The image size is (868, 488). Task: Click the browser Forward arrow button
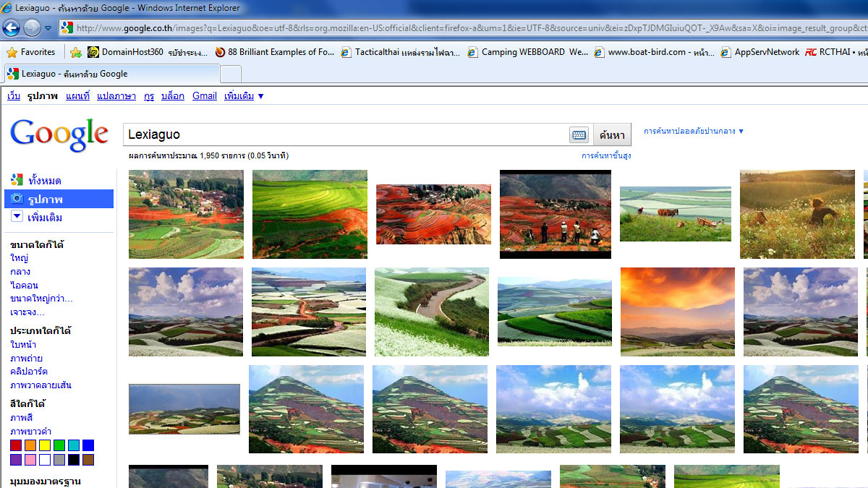tap(32, 28)
